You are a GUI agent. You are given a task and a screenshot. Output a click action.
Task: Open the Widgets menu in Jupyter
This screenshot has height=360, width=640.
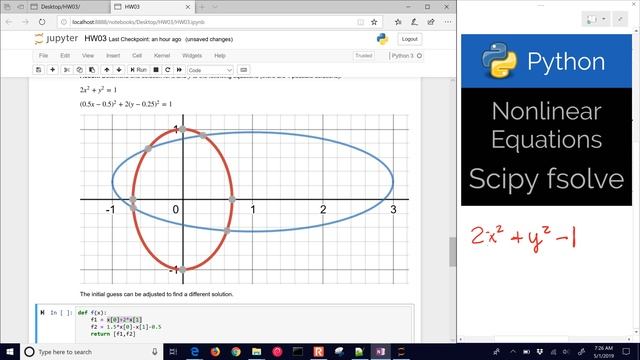point(192,56)
